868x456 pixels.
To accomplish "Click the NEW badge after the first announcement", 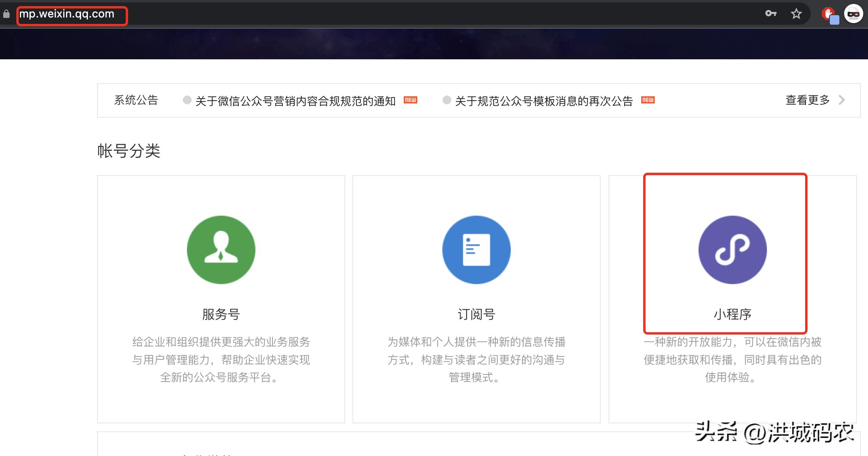I will tap(410, 100).
